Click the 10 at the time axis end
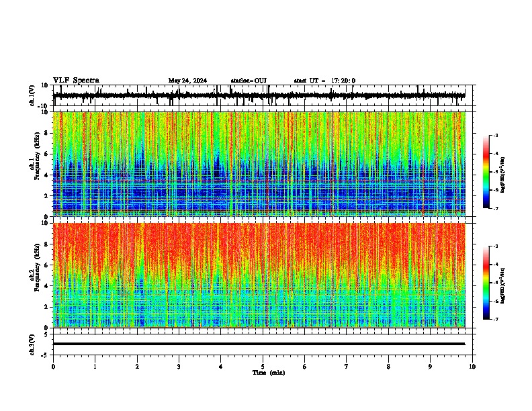Image resolution: width=532 pixels, height=411 pixels. (x=472, y=367)
